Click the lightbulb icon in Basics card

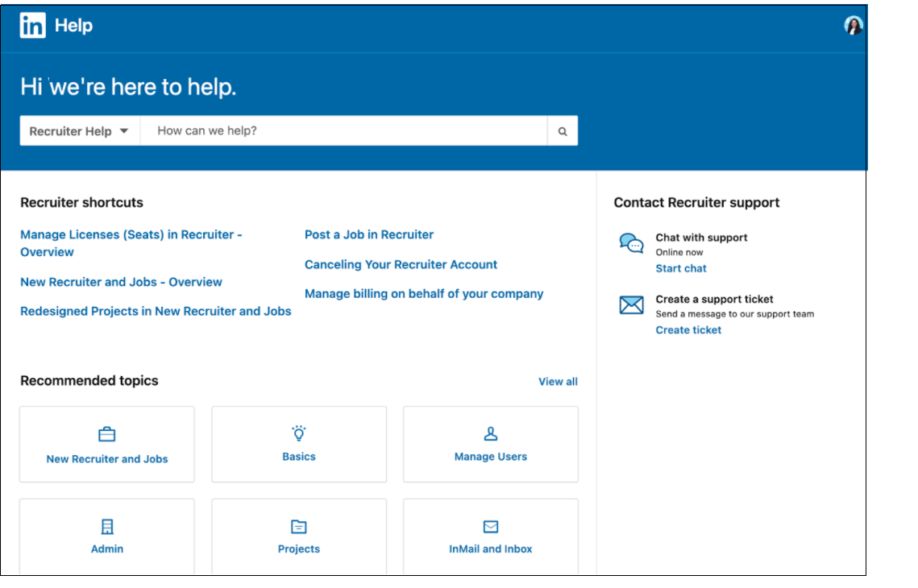[299, 433]
